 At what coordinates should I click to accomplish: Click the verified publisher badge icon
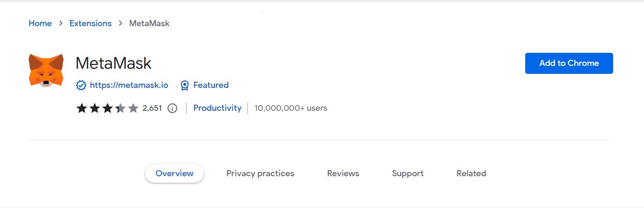click(x=81, y=85)
